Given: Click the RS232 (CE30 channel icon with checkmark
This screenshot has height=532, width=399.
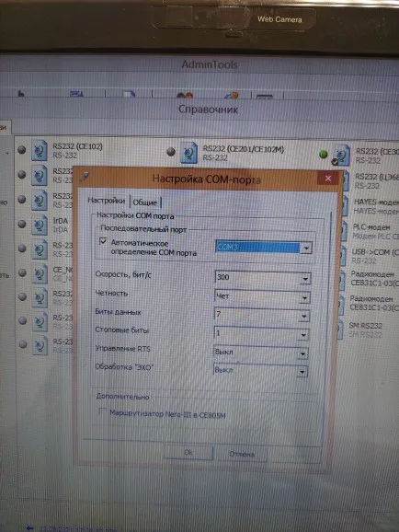Looking at the screenshot, I should pyautogui.click(x=341, y=156).
